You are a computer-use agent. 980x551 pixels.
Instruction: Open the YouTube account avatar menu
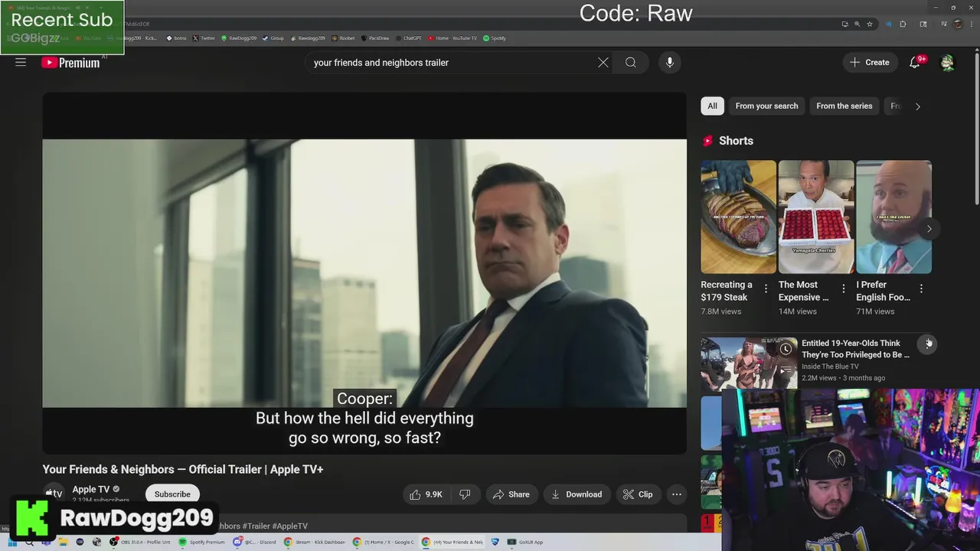pos(948,63)
